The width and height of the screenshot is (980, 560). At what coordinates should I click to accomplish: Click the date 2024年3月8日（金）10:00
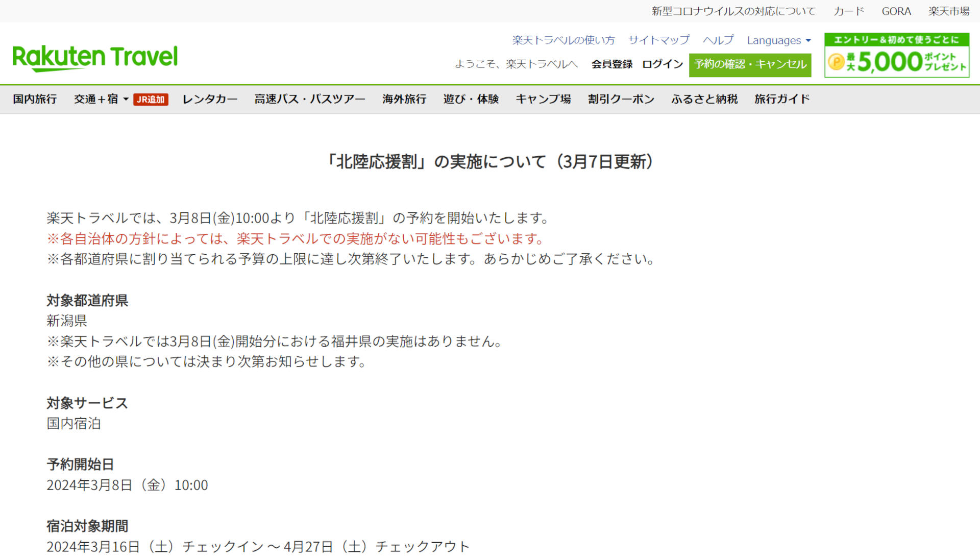pyautogui.click(x=127, y=485)
